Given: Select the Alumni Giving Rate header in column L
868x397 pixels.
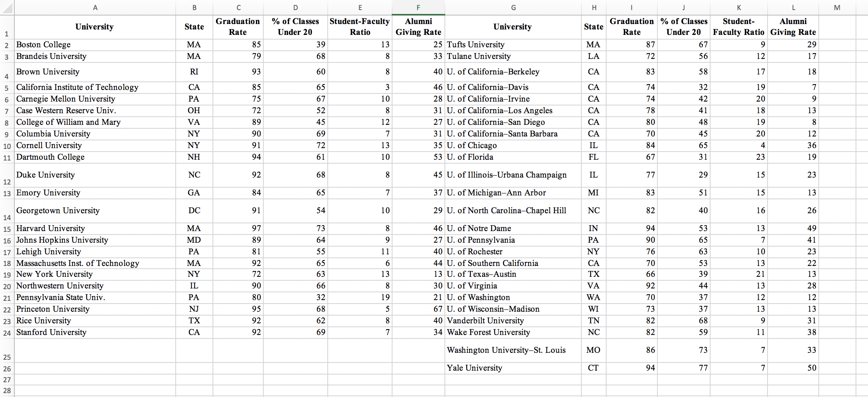Looking at the screenshot, I should (793, 27).
